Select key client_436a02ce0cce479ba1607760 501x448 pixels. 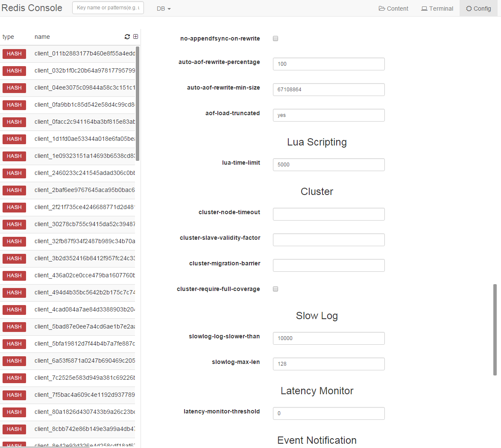tap(85, 275)
